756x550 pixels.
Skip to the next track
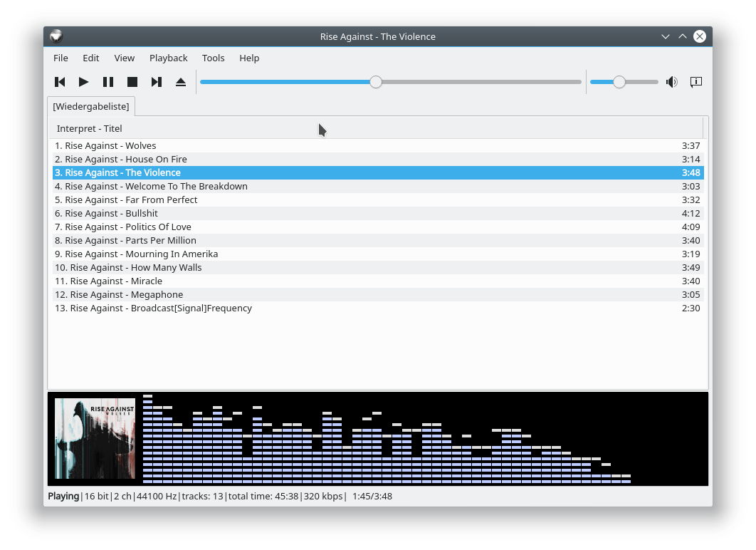(156, 82)
